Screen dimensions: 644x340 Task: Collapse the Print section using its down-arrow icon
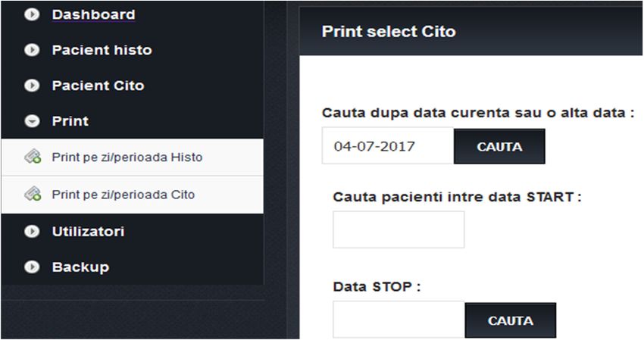pyautogui.click(x=32, y=121)
